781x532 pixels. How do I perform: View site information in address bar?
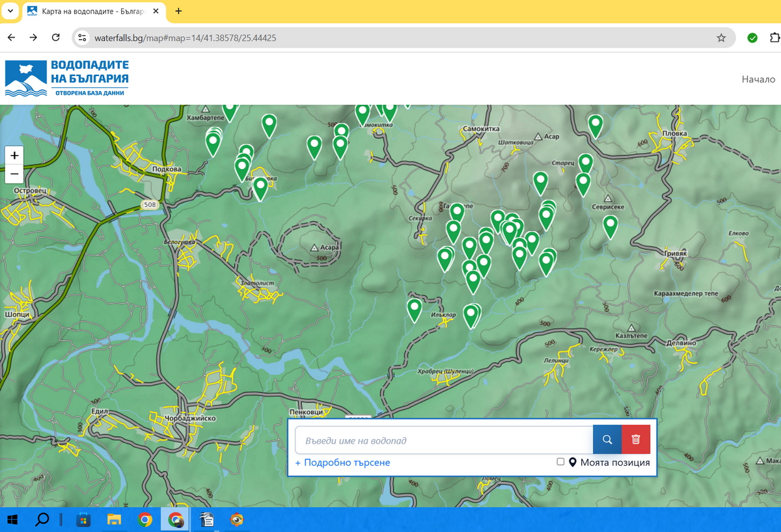[82, 38]
